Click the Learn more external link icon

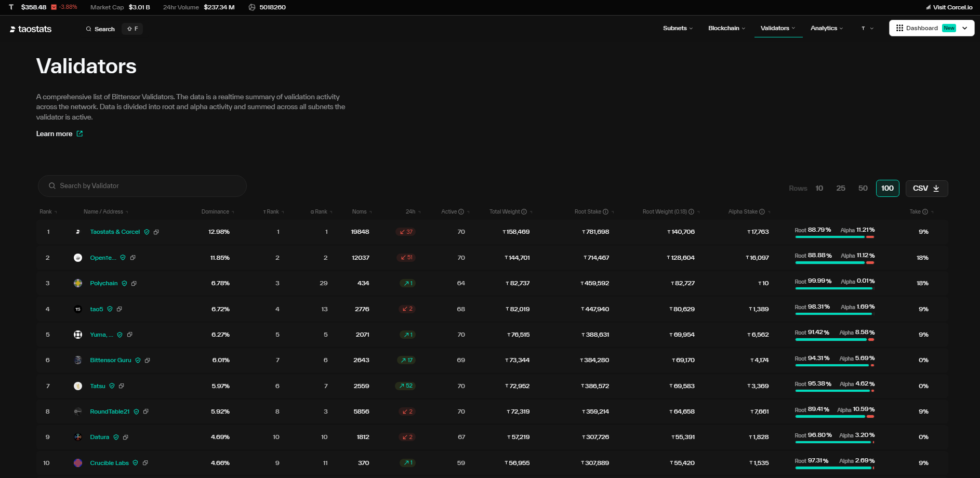pos(80,134)
